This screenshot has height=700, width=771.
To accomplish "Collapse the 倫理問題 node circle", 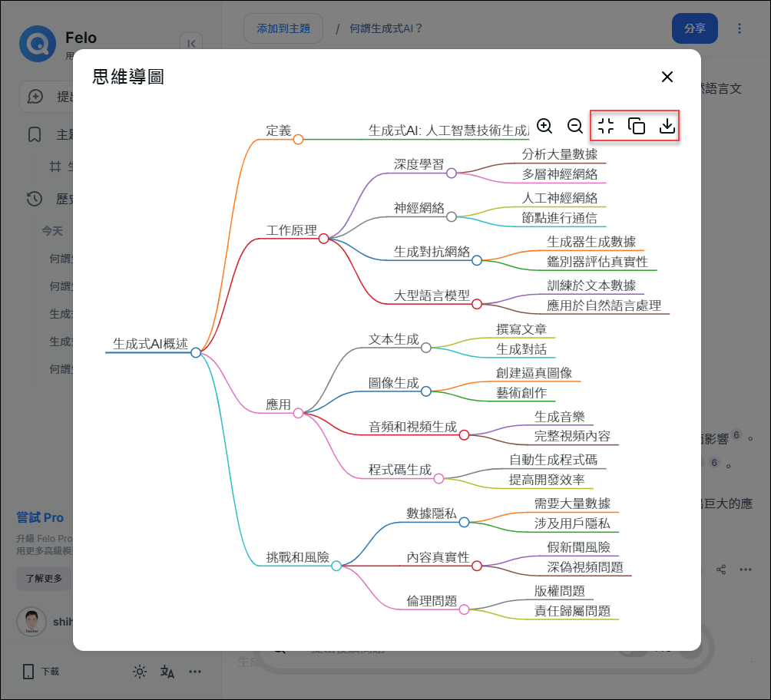I will 464,609.
